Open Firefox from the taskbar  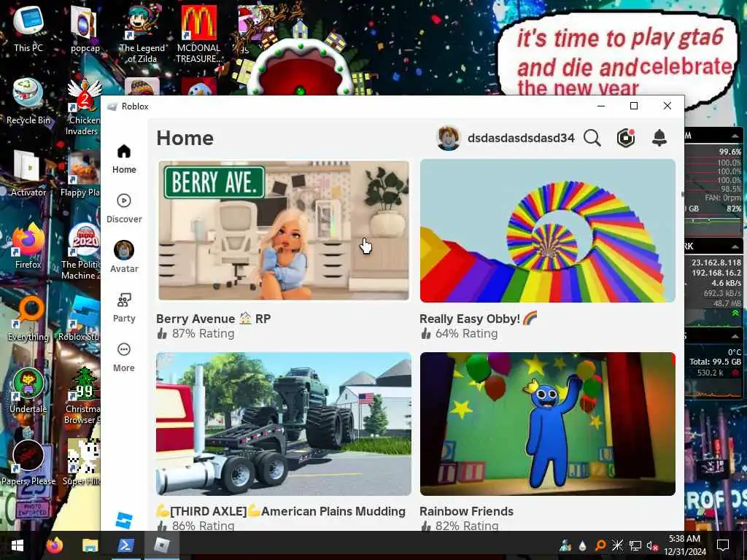54,545
